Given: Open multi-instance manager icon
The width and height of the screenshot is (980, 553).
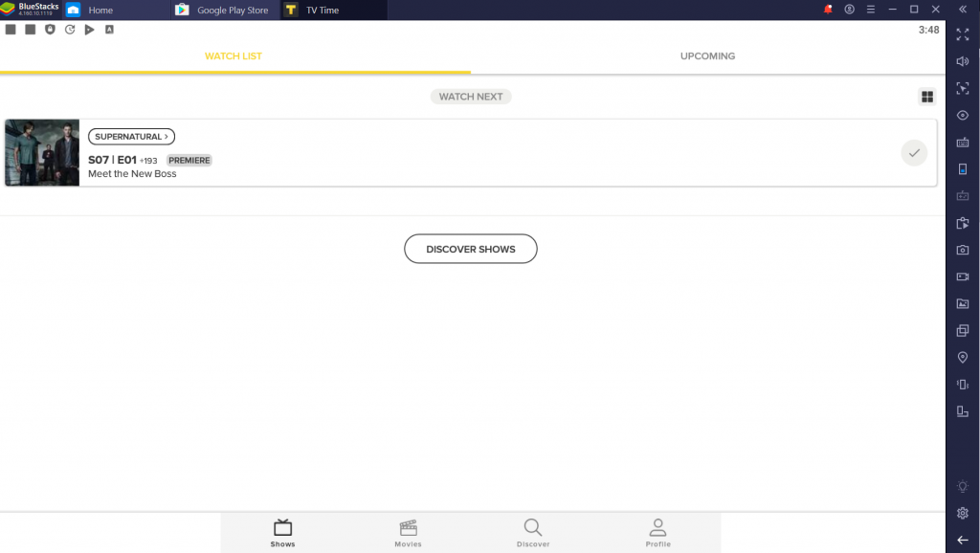Looking at the screenshot, I should pos(963,330).
